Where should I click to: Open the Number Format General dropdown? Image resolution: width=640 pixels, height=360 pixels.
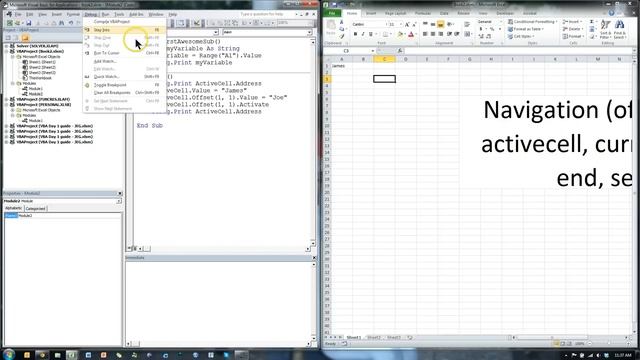coord(502,22)
